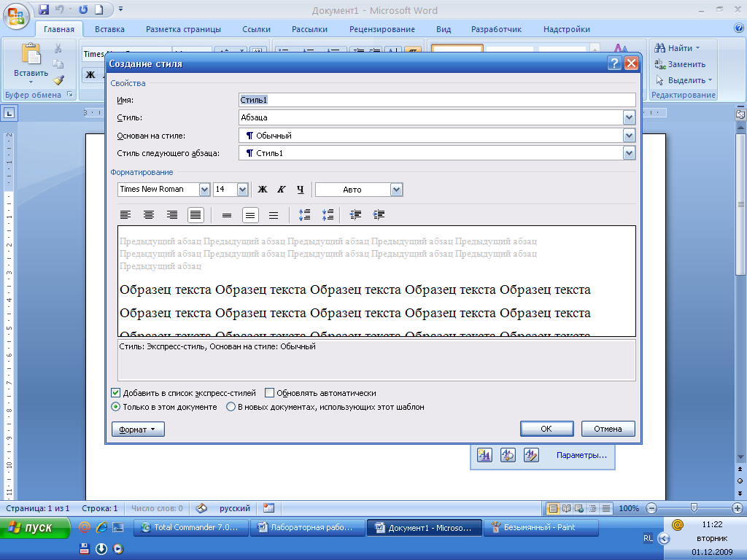The height and width of the screenshot is (560, 747).
Task: Click Cut scissors icon in ribbon
Action: (x=58, y=48)
